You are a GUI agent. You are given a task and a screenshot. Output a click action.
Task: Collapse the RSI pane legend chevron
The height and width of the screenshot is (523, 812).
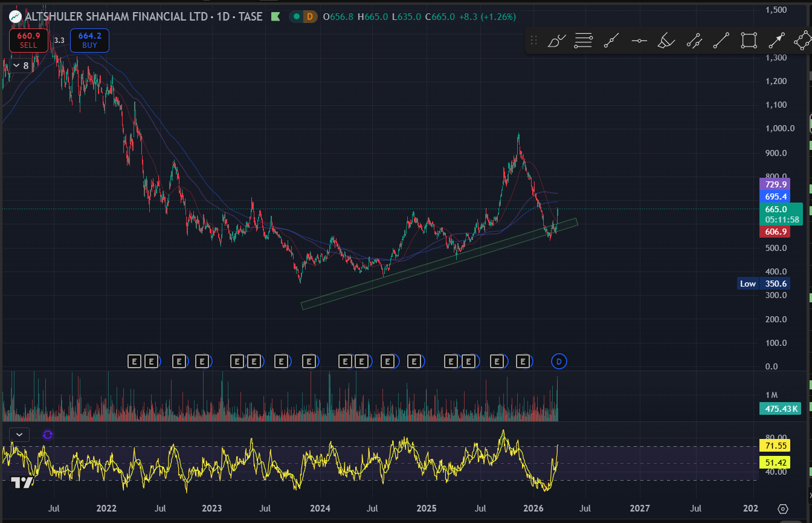20,434
